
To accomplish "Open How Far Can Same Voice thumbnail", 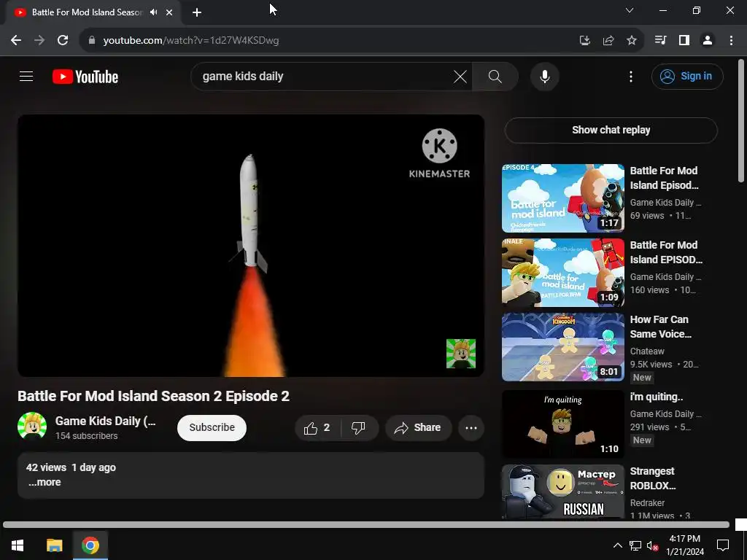I will 562,346.
